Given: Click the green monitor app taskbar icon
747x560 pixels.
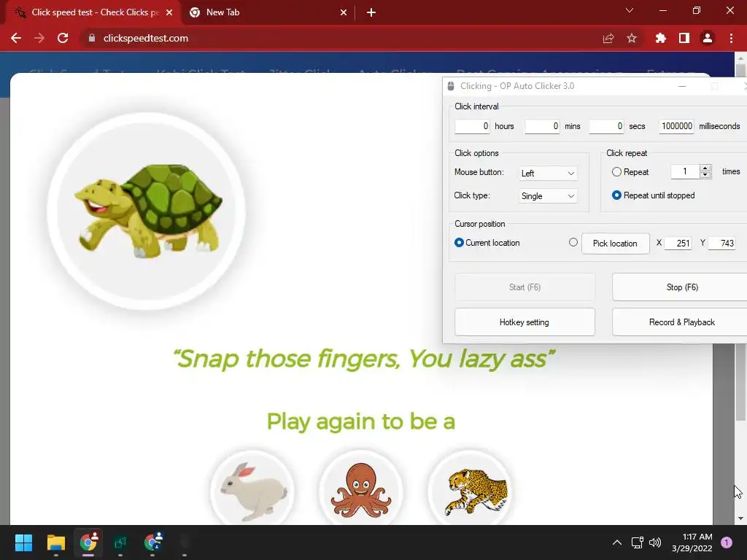Looking at the screenshot, I should click(120, 542).
